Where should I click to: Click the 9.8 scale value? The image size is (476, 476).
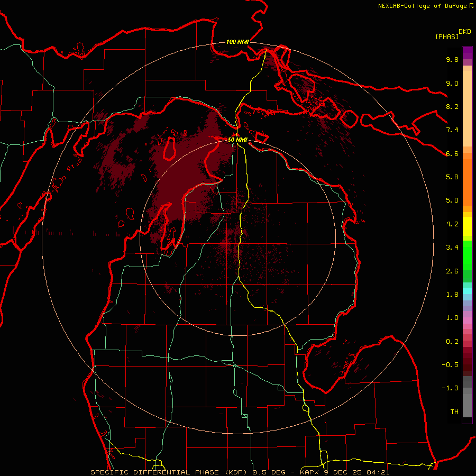point(452,60)
